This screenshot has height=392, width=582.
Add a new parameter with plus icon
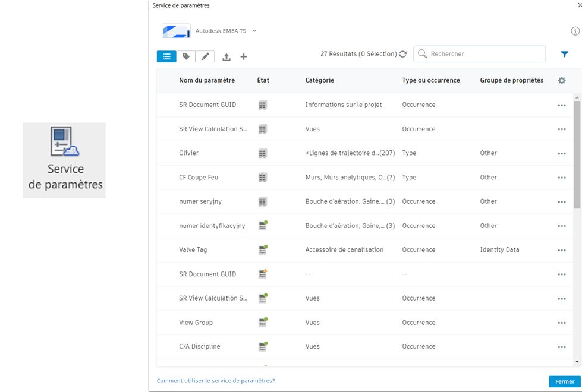244,57
